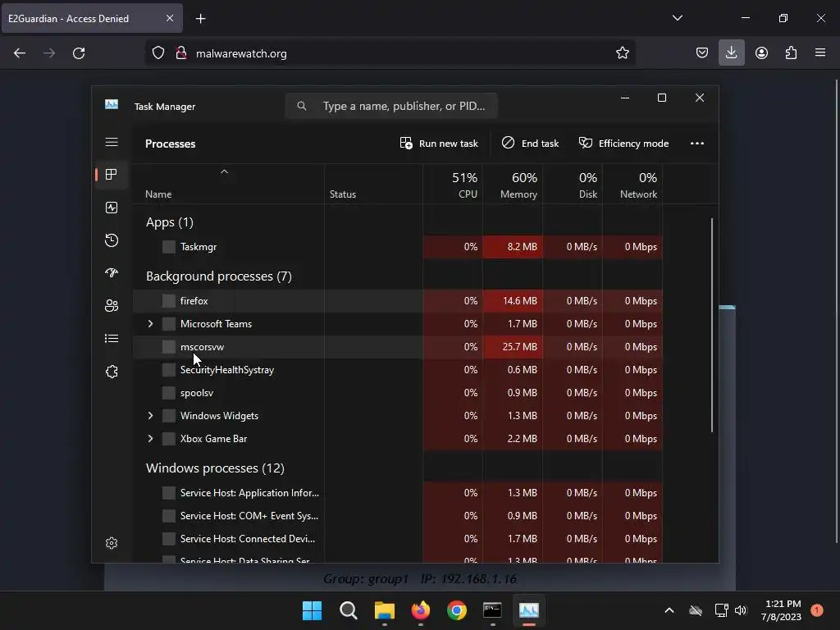Click End task
Image resolution: width=840 pixels, height=630 pixels.
(x=531, y=143)
